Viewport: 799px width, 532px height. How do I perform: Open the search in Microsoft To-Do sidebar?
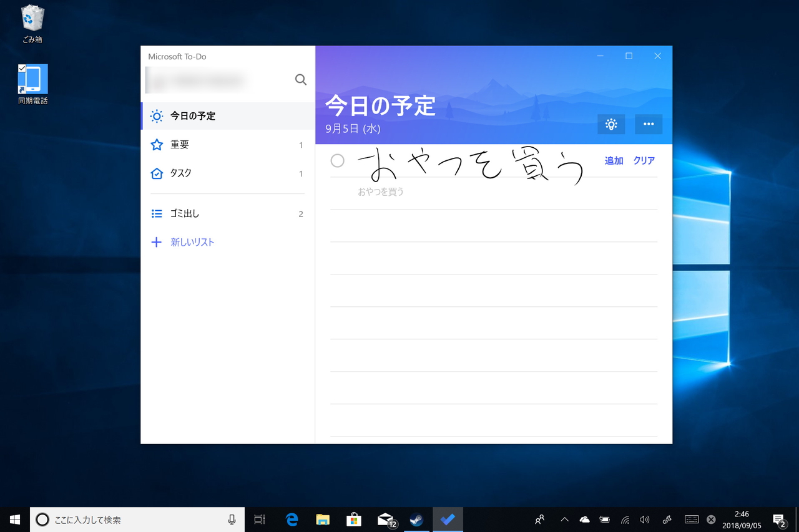[300, 79]
